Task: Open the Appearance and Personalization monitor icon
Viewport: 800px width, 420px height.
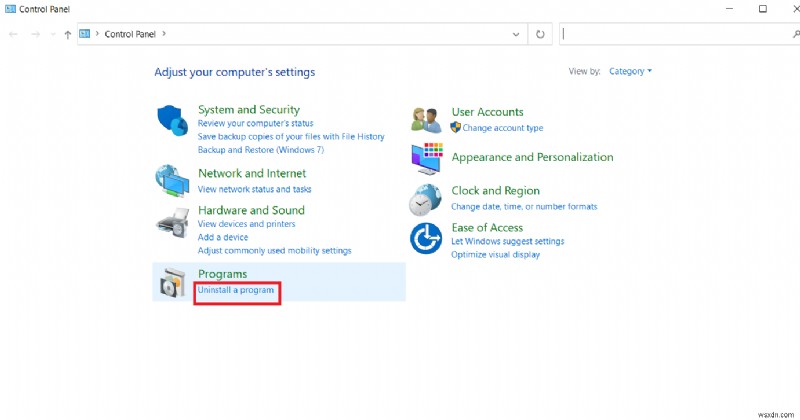Action: [x=427, y=158]
